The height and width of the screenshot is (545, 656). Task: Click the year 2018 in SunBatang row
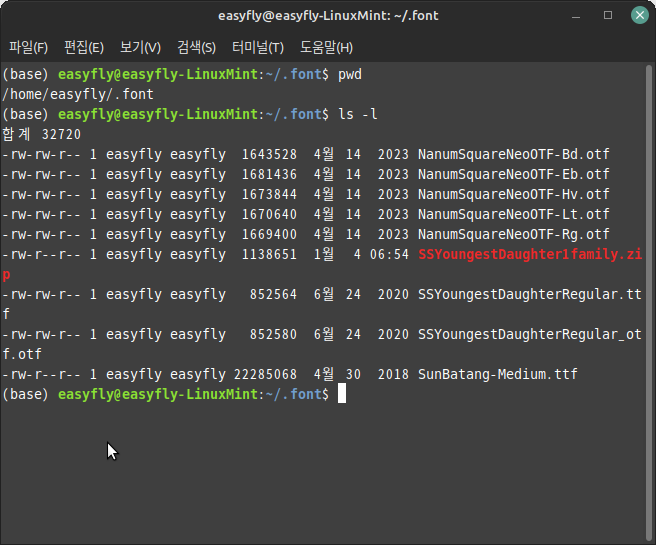point(393,374)
